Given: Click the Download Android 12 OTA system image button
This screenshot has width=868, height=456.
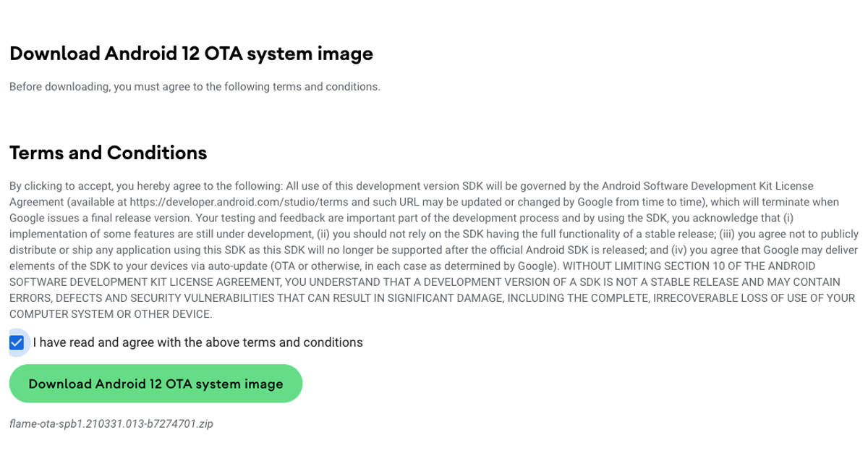Looking at the screenshot, I should tap(156, 383).
